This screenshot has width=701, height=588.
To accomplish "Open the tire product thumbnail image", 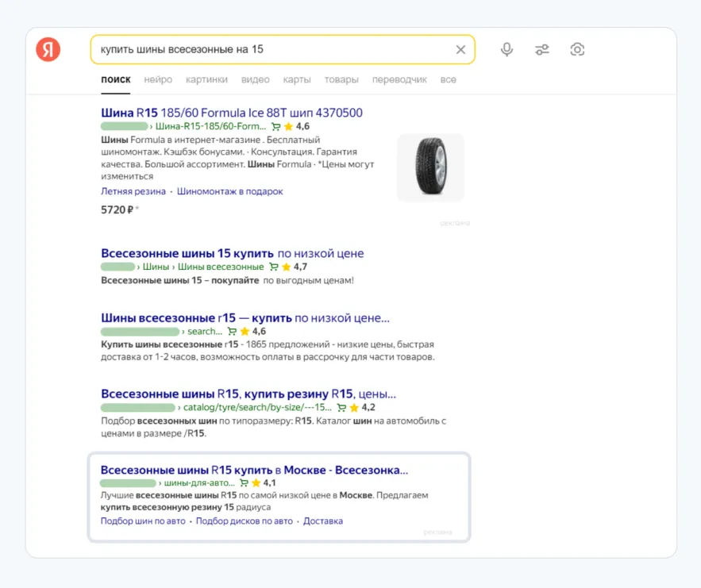I will [430, 167].
